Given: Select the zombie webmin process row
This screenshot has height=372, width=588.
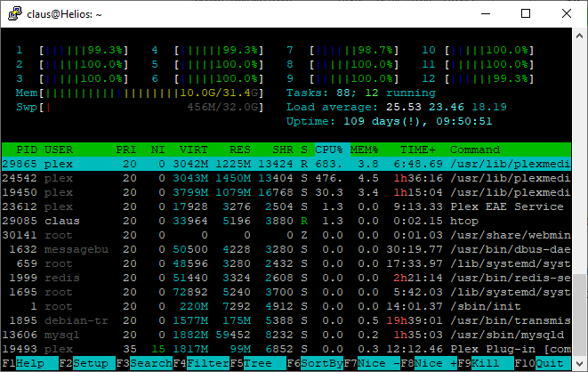Looking at the screenshot, I should coord(286,235).
